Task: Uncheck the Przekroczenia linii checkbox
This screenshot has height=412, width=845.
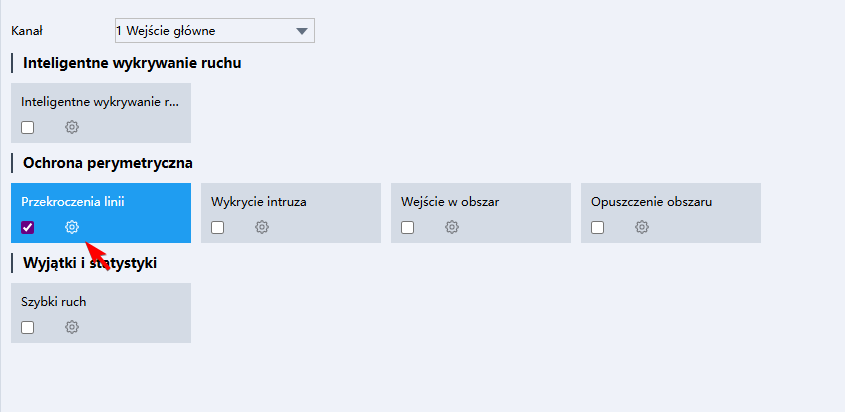Action: click(x=28, y=227)
